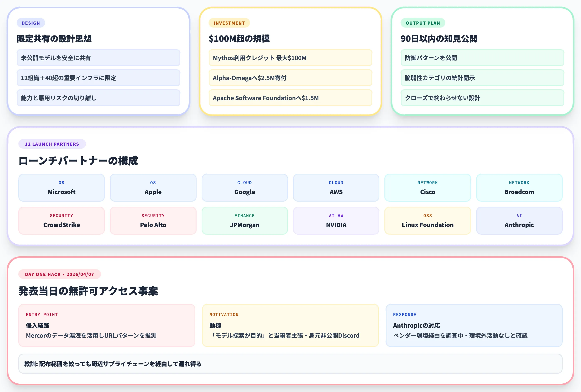The width and height of the screenshot is (581, 392).
Task: Click the 教訓 lesson note box
Action: pyautogui.click(x=290, y=364)
